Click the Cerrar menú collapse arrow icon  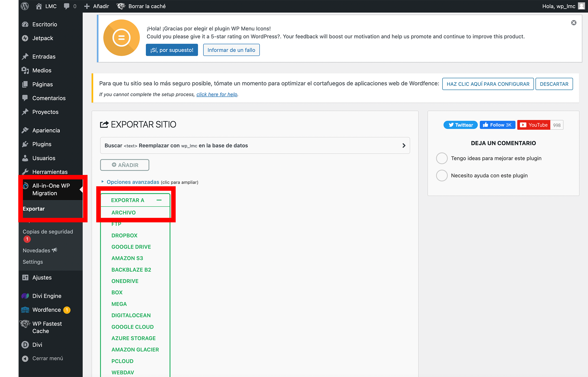pos(25,358)
